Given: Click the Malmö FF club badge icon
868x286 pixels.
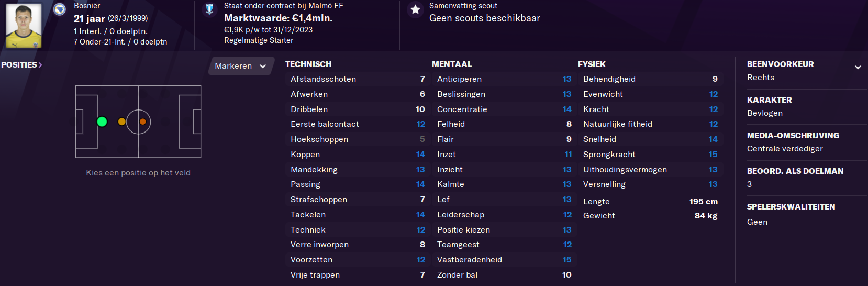Looking at the screenshot, I should click(209, 9).
